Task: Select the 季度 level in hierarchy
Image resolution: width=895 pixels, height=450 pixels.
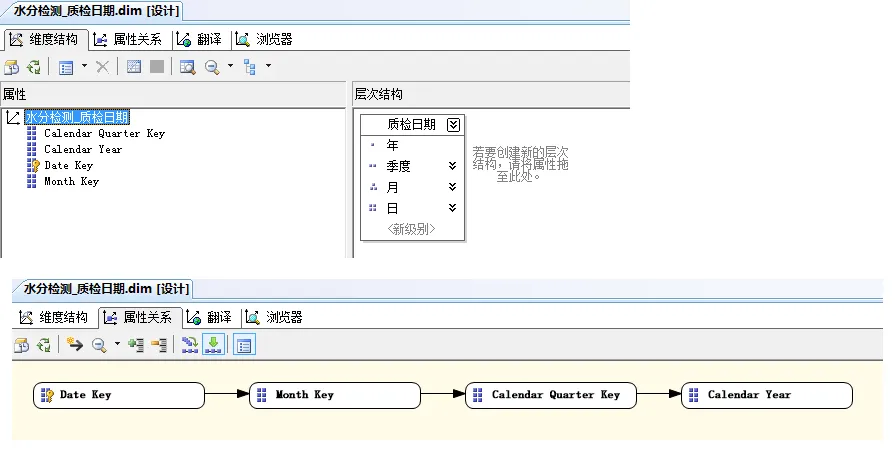Action: 412,167
